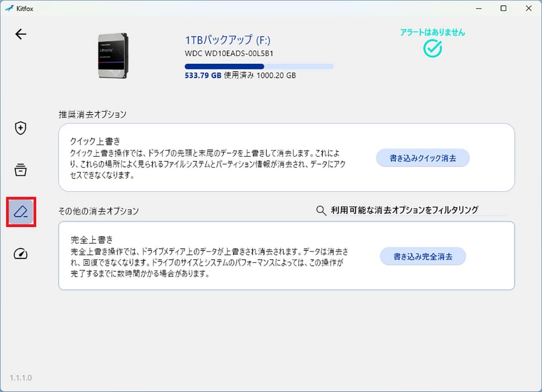Click the クイック上書き card title

[95, 141]
